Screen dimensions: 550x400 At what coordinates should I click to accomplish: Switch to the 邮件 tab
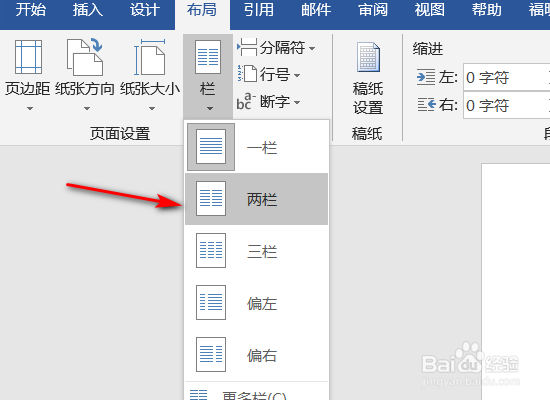(316, 10)
